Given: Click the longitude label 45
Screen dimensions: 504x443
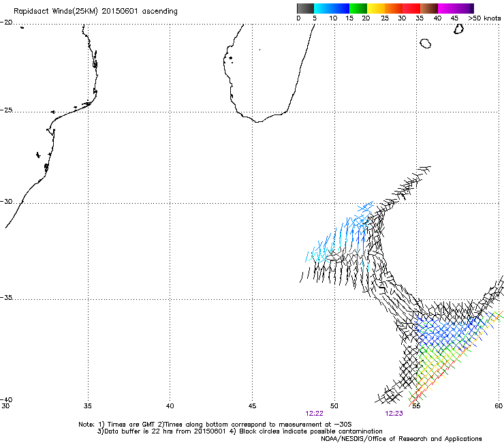Looking at the screenshot, I should (x=252, y=406).
